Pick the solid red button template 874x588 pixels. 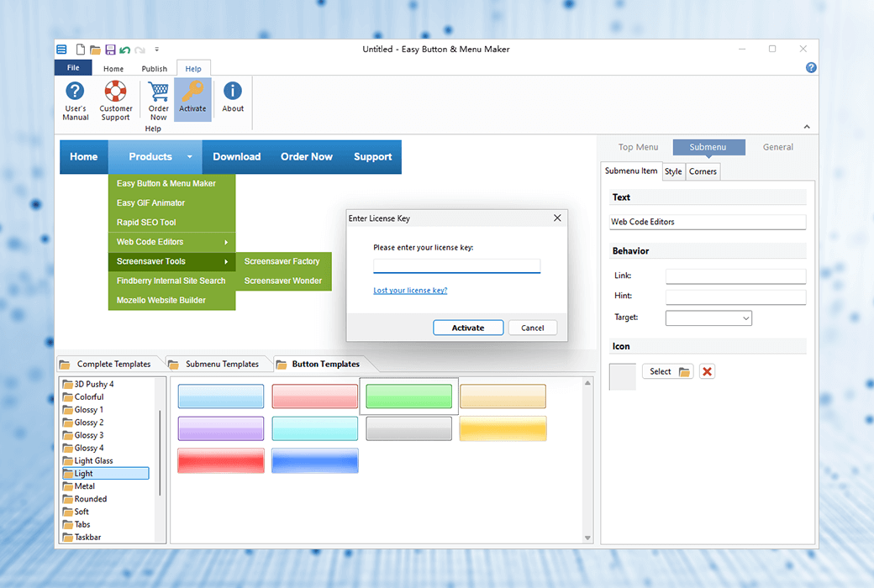click(x=221, y=461)
